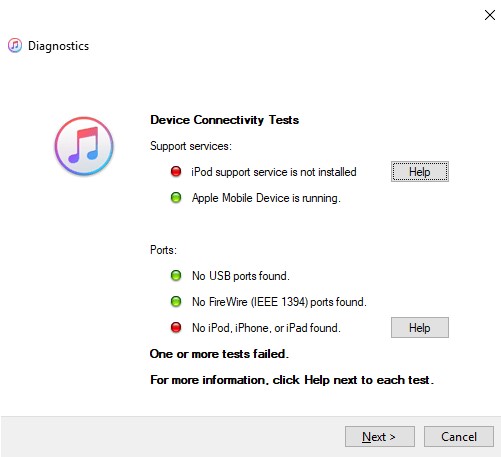The height and width of the screenshot is (457, 501).
Task: Click red status light for iPod support service
Action: click(176, 172)
